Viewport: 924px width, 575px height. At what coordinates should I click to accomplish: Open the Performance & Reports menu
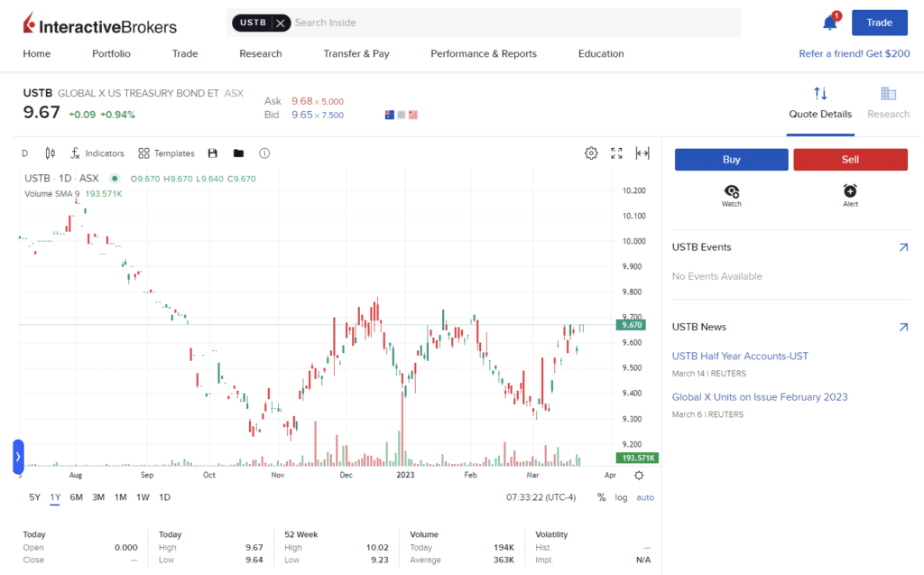point(484,53)
